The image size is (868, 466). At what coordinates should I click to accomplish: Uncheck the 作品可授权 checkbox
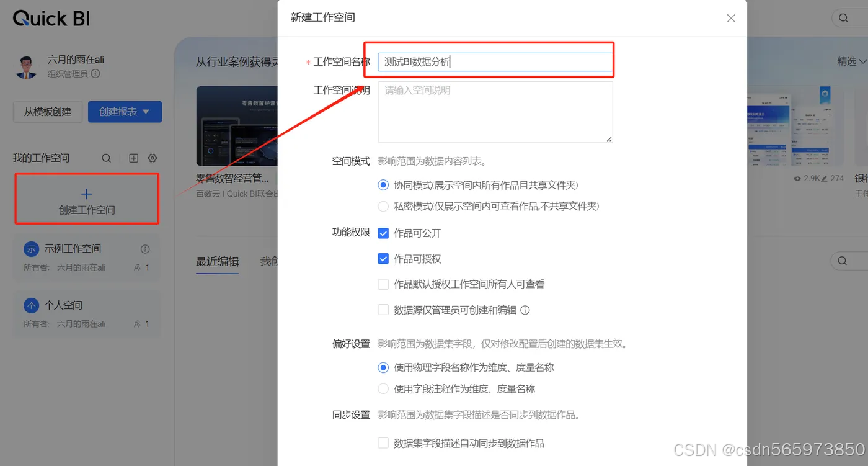[383, 259]
